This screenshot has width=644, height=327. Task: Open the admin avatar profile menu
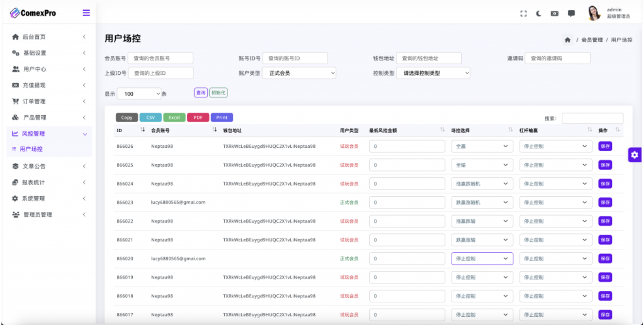594,13
